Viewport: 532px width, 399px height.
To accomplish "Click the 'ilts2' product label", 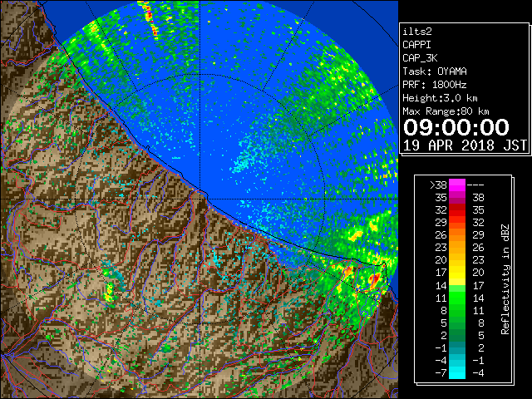I will point(417,32).
